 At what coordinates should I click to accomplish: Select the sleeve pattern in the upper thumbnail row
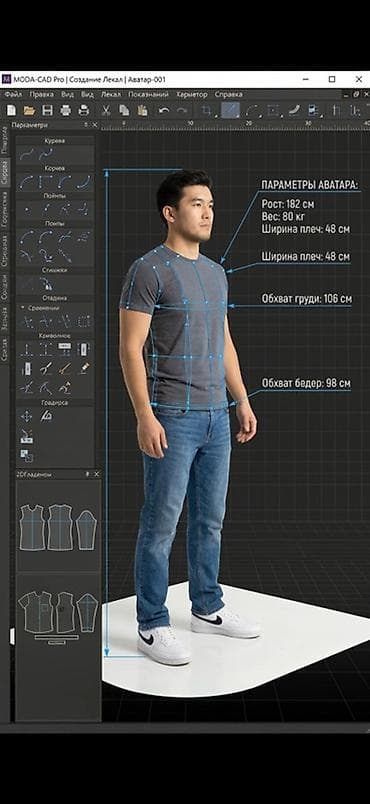[x=87, y=530]
